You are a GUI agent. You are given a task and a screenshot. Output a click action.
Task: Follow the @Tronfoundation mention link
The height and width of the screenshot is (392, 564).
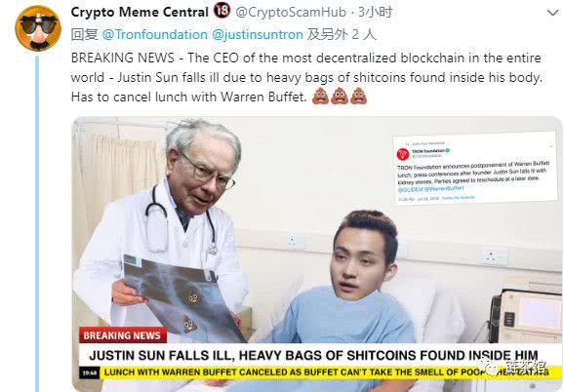point(155,35)
